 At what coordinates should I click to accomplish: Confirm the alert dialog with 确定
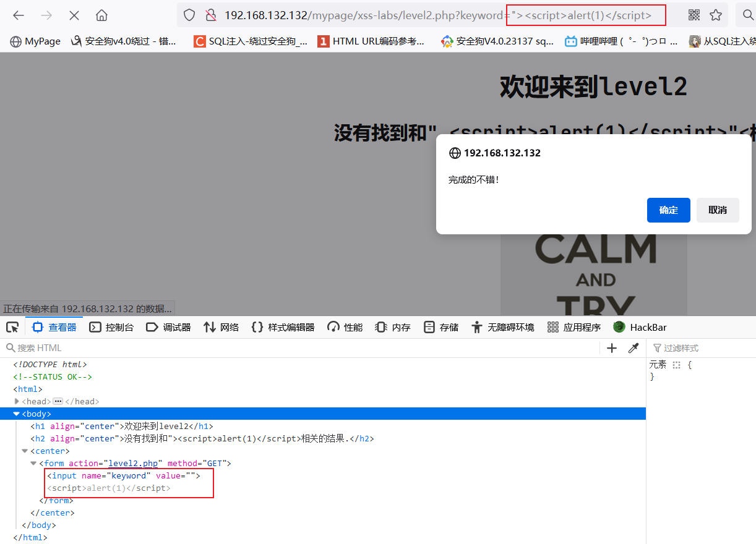pyautogui.click(x=668, y=210)
